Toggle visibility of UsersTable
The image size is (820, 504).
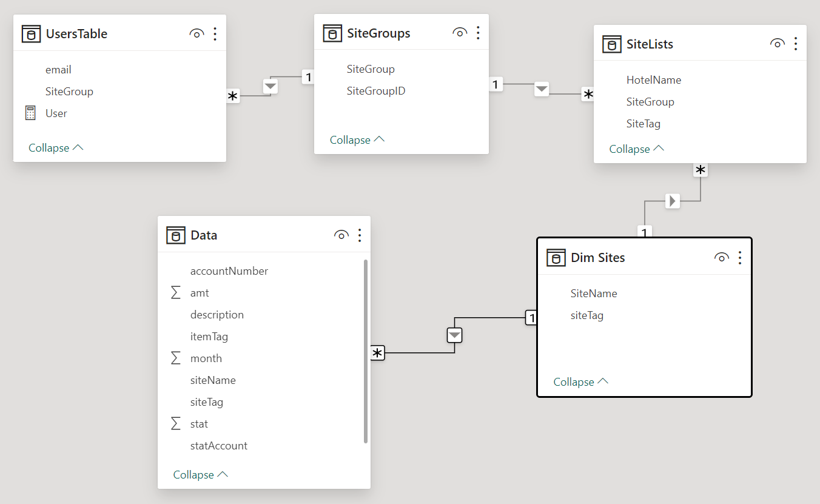(197, 34)
